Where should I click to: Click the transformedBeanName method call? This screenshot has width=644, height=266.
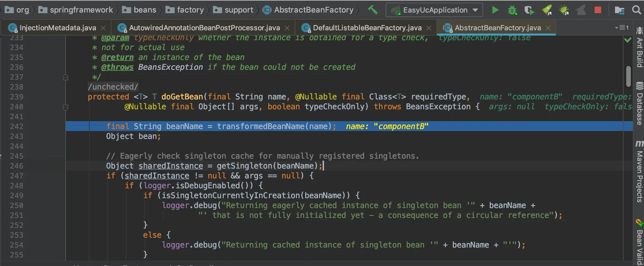[x=261, y=126]
